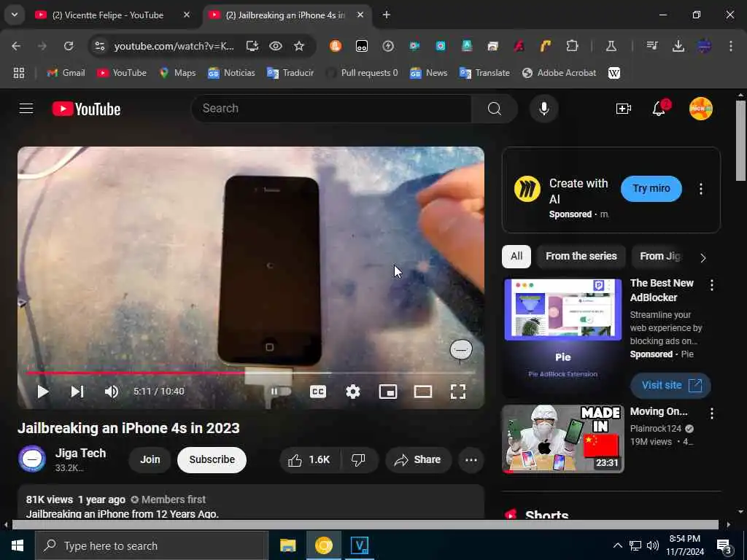
Task: Select the From the series chip
Action: 581,256
